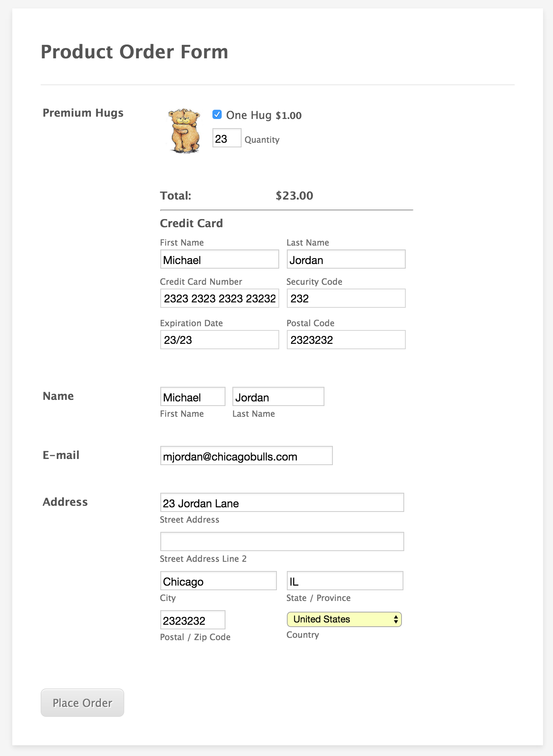Click the City field containing Chicago
The width and height of the screenshot is (553, 756).
pyautogui.click(x=218, y=581)
